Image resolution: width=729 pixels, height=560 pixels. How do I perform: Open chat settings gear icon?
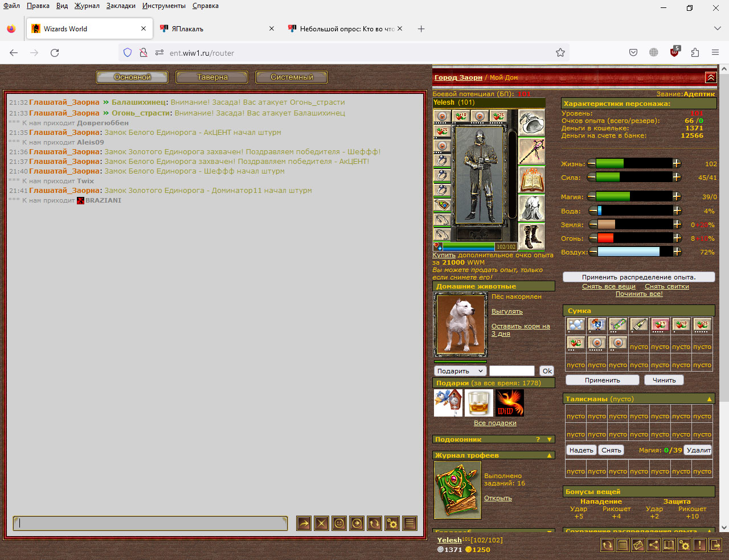[392, 523]
